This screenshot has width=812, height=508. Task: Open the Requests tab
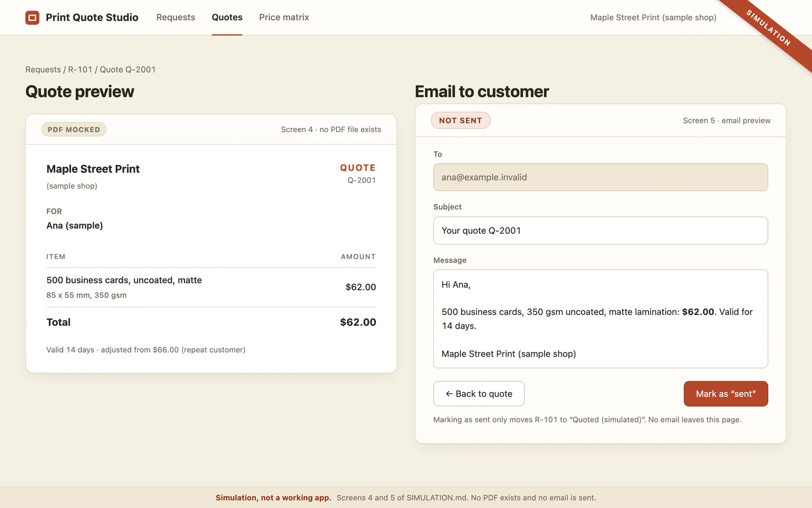coord(176,17)
